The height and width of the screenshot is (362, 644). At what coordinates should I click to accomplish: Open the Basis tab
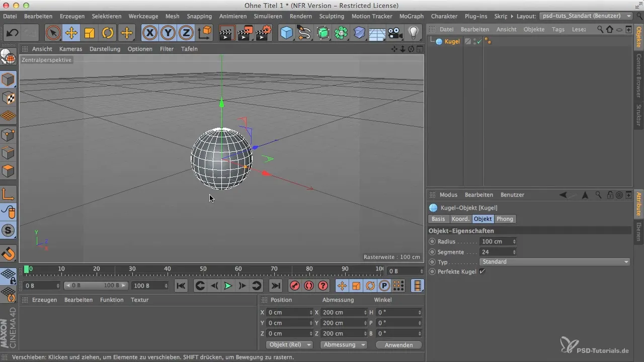coord(438,219)
